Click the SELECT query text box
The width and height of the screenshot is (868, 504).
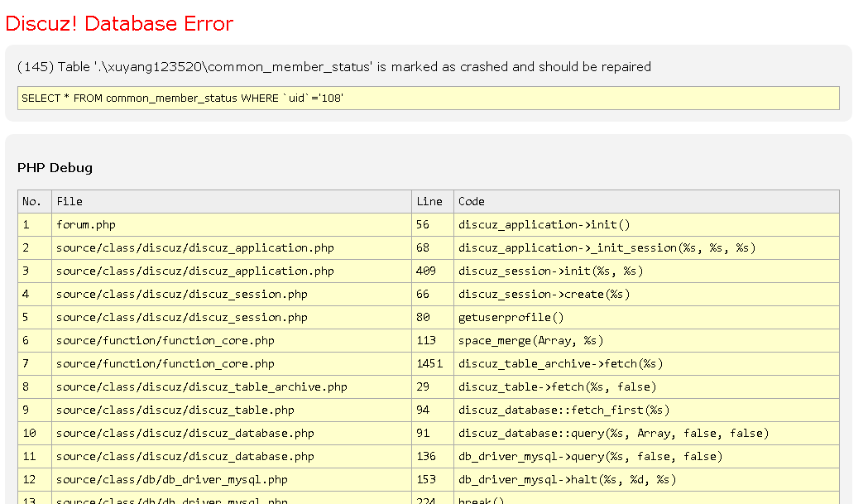(429, 98)
